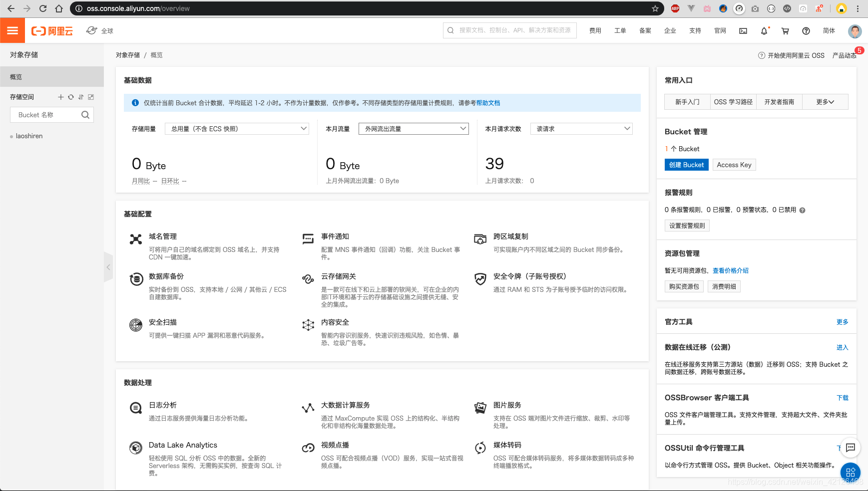Click the chart icon beside 存储空间

click(x=91, y=97)
